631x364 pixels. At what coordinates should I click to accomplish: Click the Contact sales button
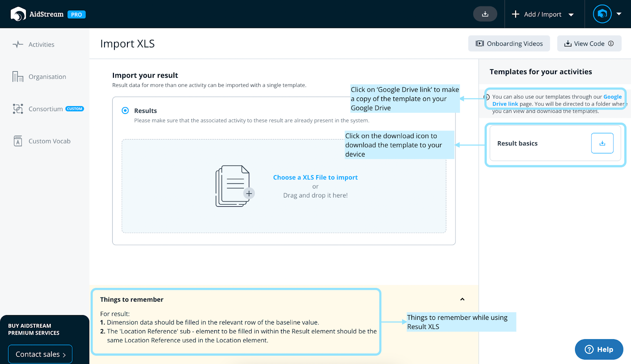pyautogui.click(x=40, y=354)
